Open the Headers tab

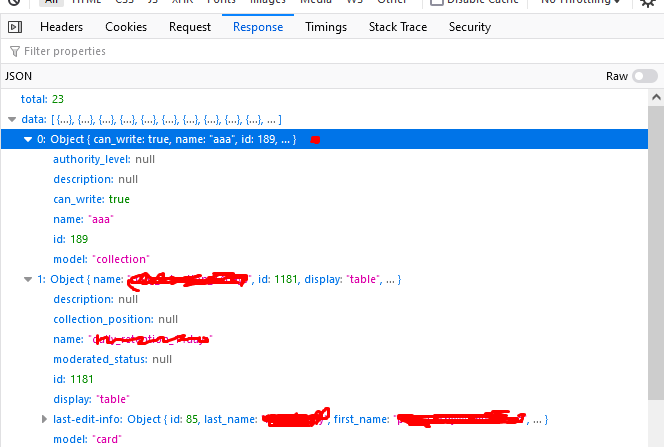point(61,27)
